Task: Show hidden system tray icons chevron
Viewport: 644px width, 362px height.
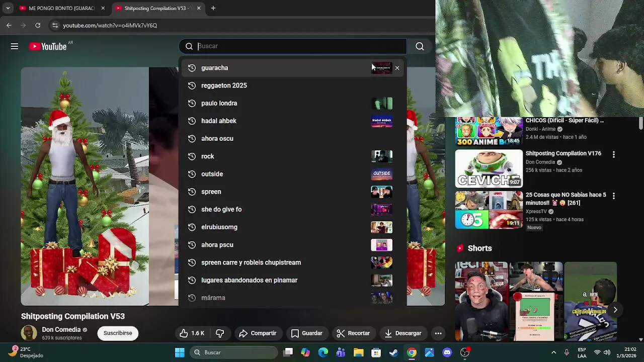Action: 553,352
